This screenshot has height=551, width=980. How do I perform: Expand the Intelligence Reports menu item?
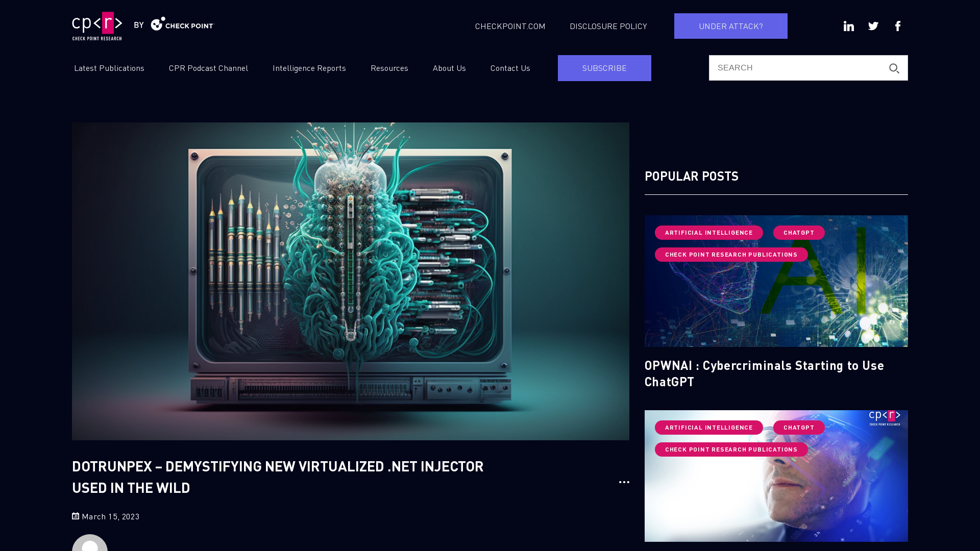pos(309,68)
